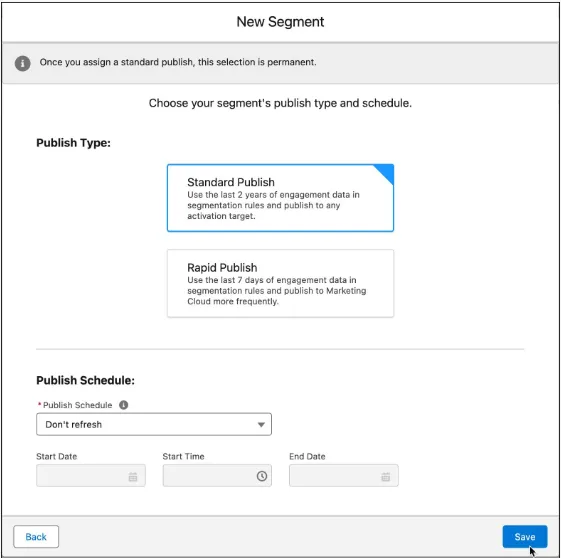
Task: Open the End Date calendar icon
Action: tap(385, 476)
